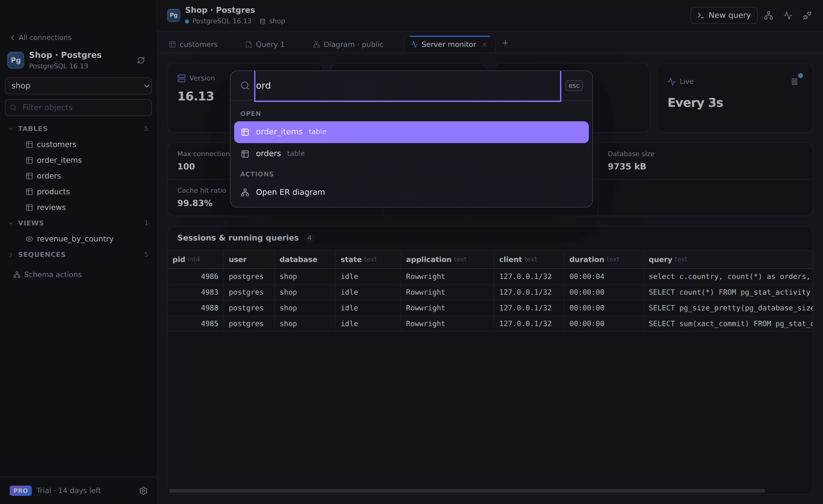Open reviews table in sidebar
The width and height of the screenshot is (823, 504).
(x=51, y=208)
